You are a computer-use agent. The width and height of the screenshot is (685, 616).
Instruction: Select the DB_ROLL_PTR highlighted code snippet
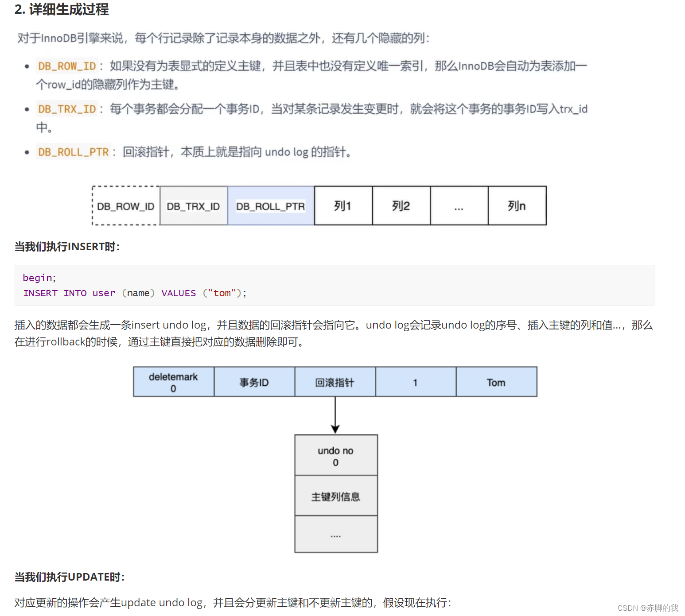tap(73, 152)
